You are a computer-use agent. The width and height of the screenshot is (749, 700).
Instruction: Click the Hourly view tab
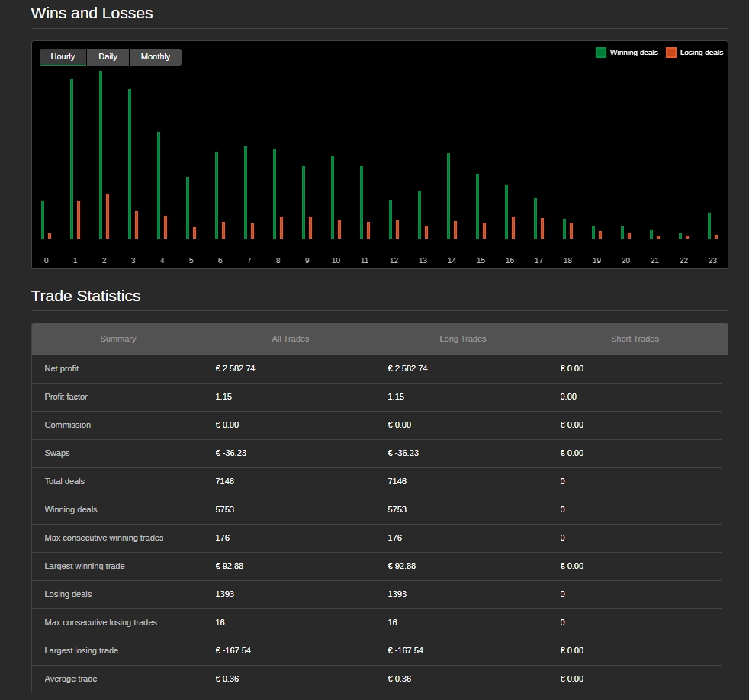(63, 57)
